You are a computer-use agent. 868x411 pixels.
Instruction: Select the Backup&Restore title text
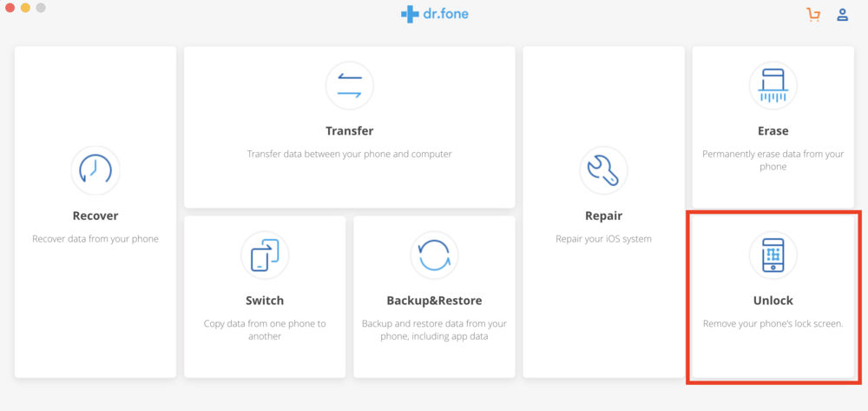click(x=434, y=301)
